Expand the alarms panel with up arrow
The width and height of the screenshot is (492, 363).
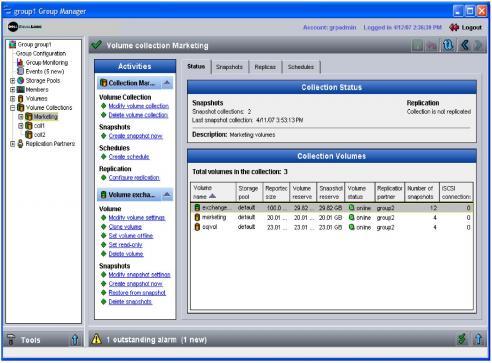478,339
